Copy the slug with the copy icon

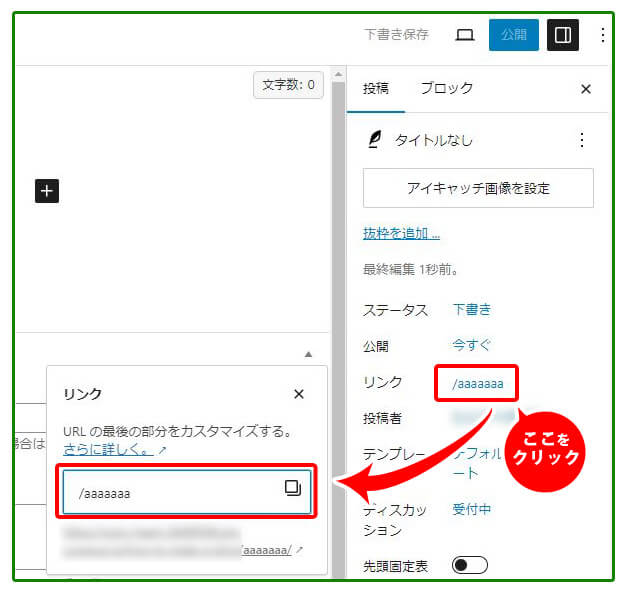coord(293,488)
